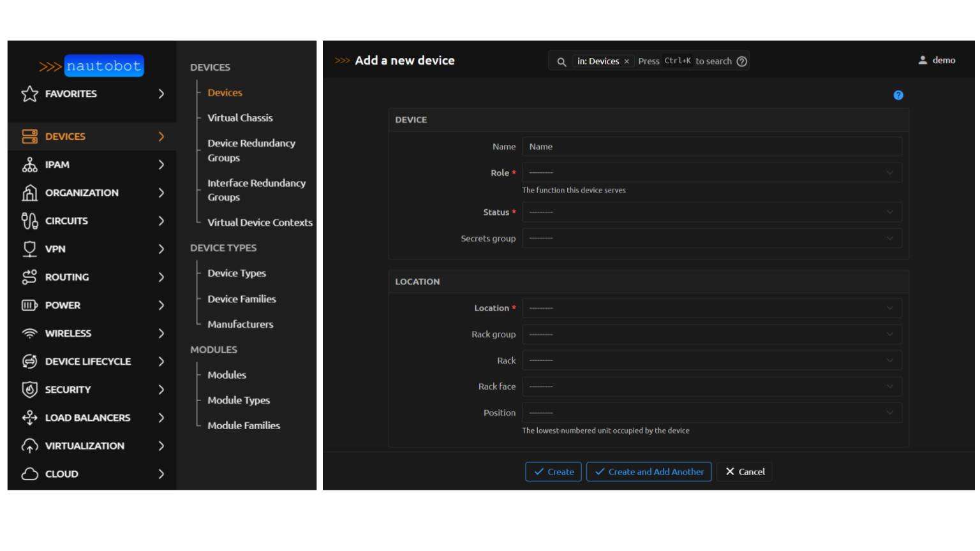
Task: Click the search magnifier icon
Action: click(x=561, y=62)
